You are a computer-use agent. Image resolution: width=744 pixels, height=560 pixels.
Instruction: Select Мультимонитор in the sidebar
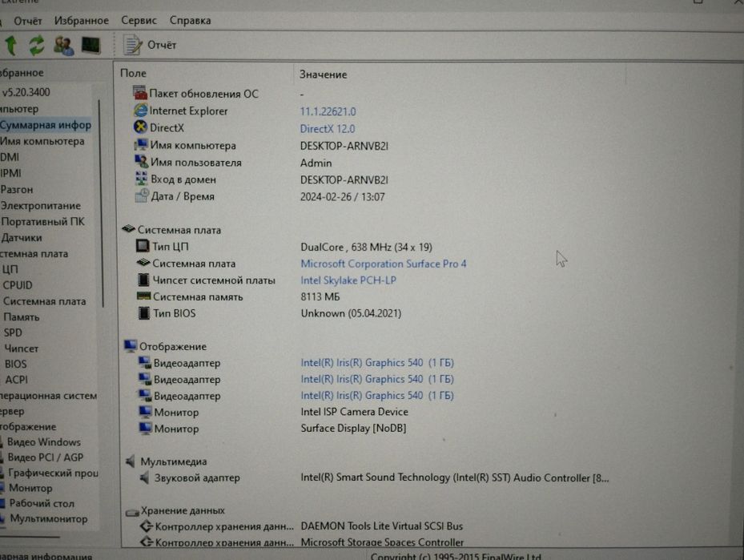click(x=48, y=518)
